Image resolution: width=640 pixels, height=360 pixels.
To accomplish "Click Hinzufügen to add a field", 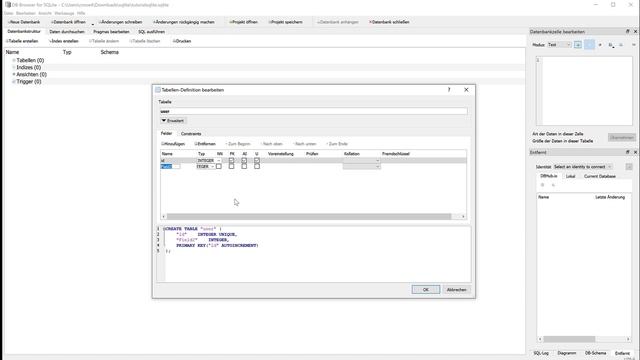I will pos(173,144).
